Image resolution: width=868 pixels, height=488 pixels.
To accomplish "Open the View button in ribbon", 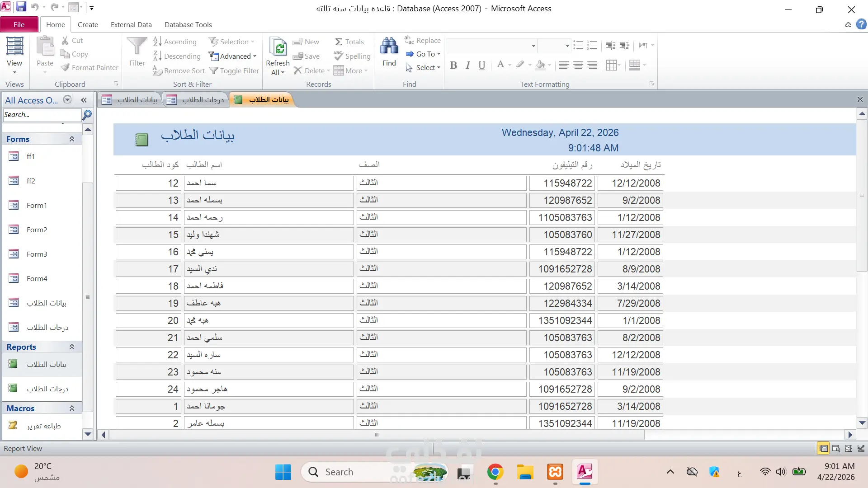I will coord(14,56).
